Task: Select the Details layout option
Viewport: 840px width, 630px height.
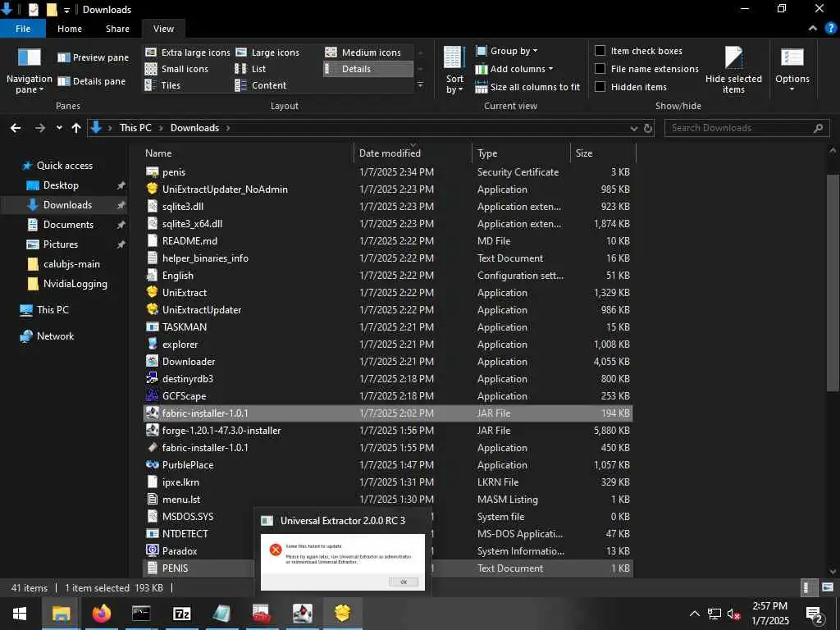Action: pyautogui.click(x=368, y=69)
